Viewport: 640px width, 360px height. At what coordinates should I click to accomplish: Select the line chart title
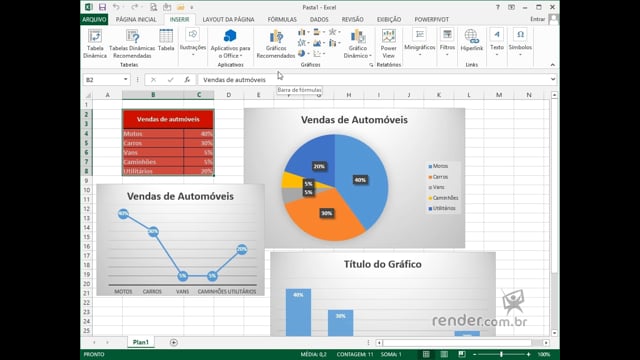[180, 196]
